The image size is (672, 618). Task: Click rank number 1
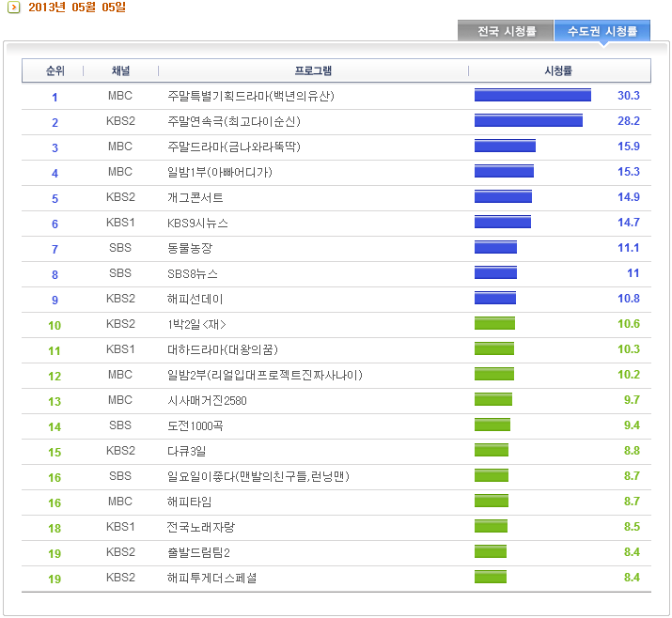[x=55, y=98]
